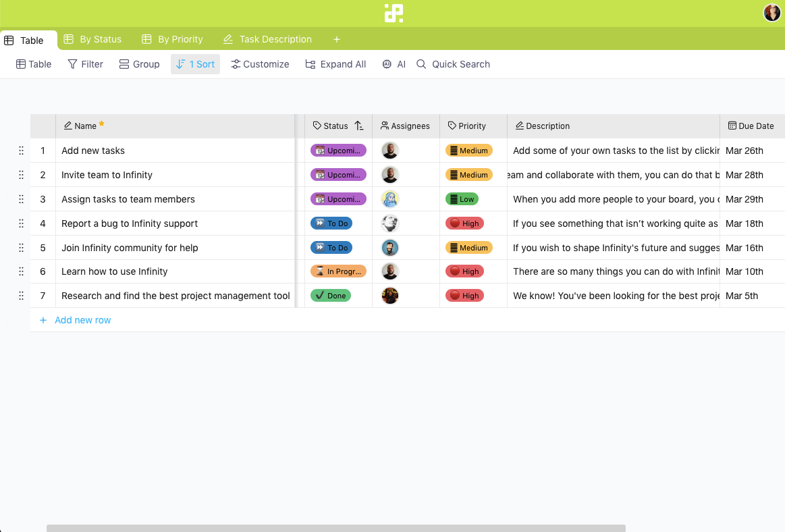Open the Customize panel

point(260,64)
